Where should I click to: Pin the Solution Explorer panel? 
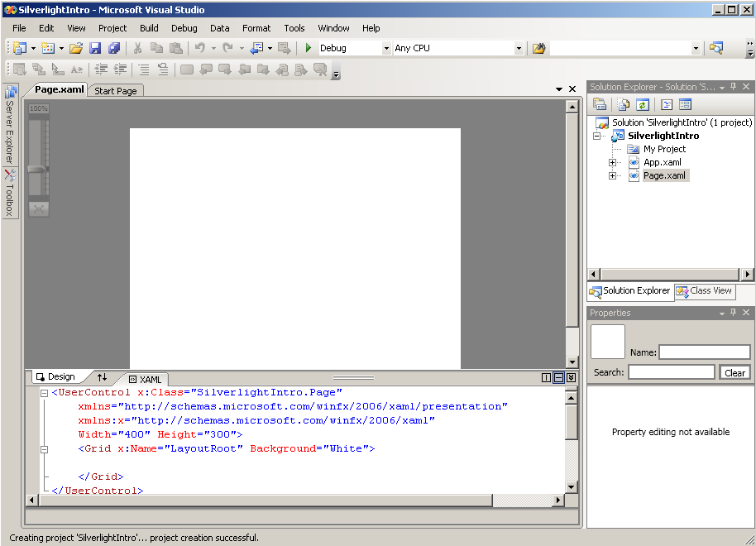pyautogui.click(x=734, y=86)
